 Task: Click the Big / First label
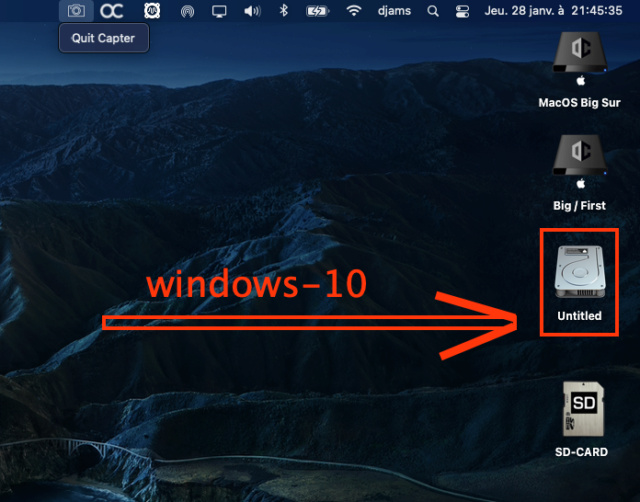click(x=579, y=206)
